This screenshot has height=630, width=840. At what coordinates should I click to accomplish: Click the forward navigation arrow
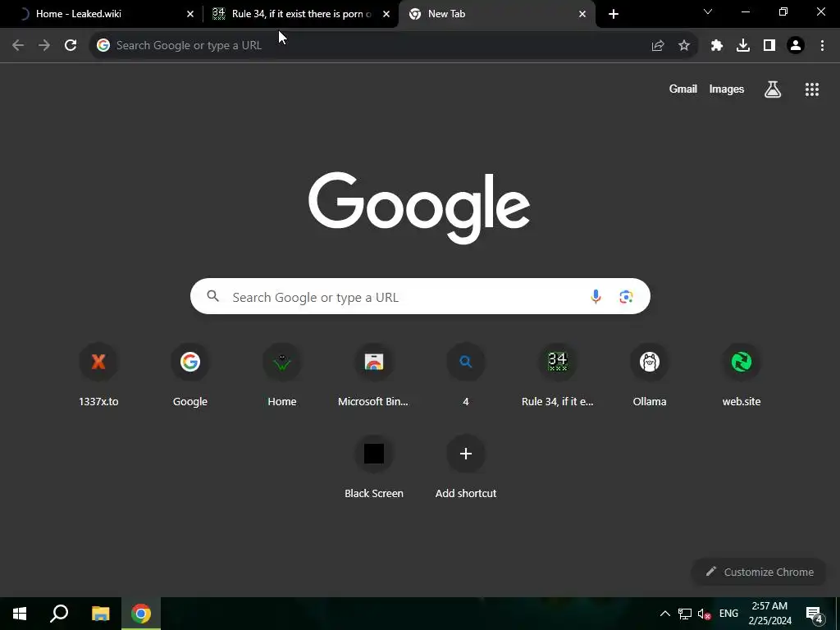44,46
